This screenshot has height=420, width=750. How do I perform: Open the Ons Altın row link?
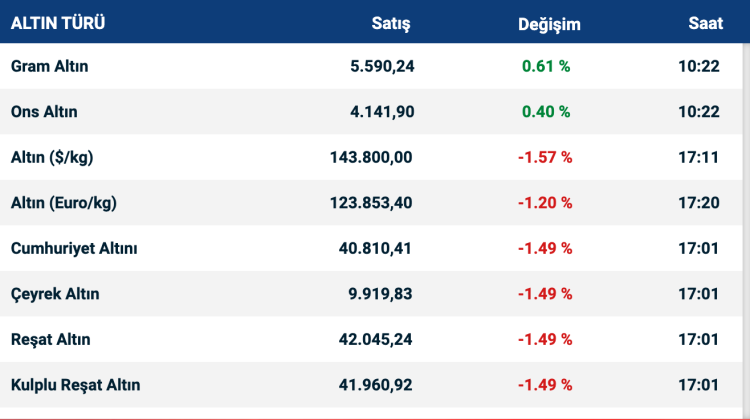44,112
